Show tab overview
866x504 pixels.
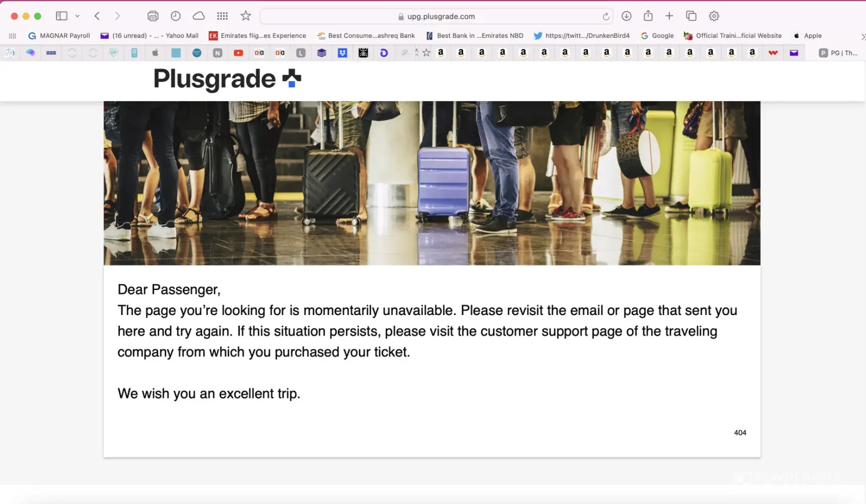(x=691, y=16)
